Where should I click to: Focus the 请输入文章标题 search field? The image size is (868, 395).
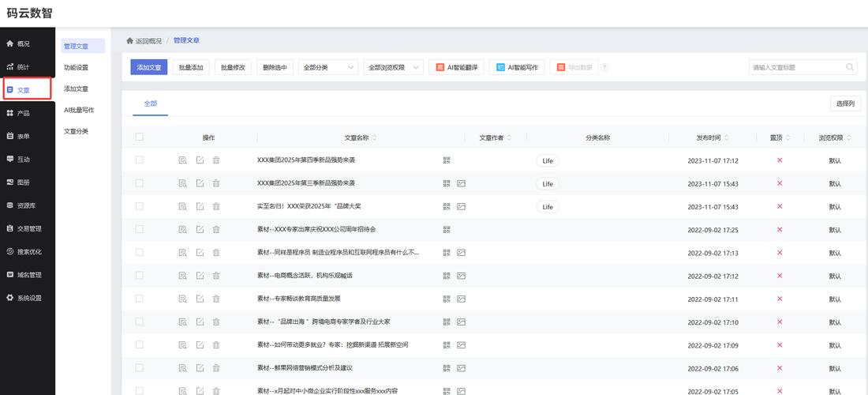(x=795, y=68)
